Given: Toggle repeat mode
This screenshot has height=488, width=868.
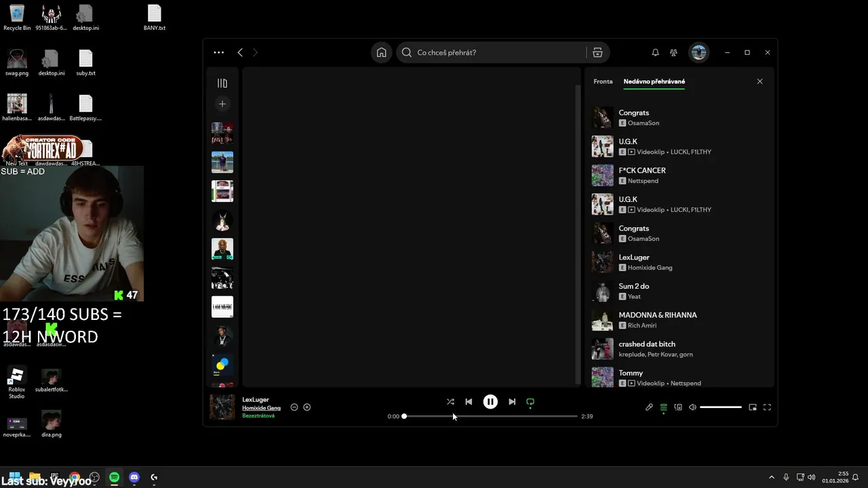Looking at the screenshot, I should tap(530, 402).
